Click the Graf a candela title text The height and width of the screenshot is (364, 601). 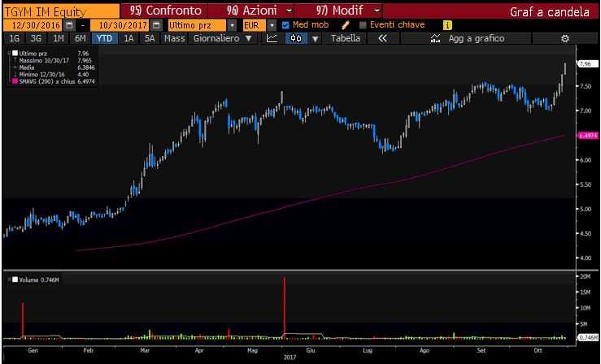549,12
